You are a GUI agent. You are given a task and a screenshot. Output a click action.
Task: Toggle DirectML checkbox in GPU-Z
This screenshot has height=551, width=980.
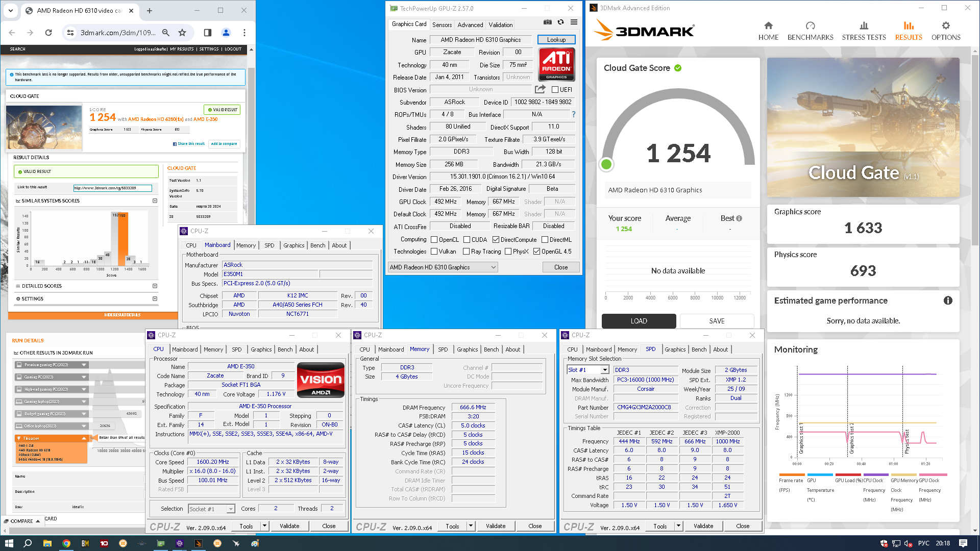pyautogui.click(x=545, y=240)
